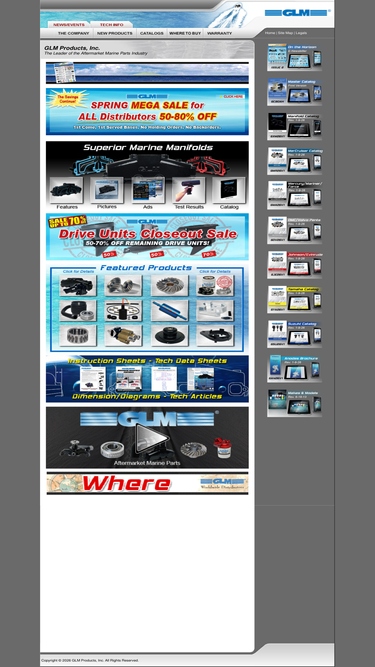Open manifold Features thumbnail
The image size is (375, 667).
click(67, 191)
